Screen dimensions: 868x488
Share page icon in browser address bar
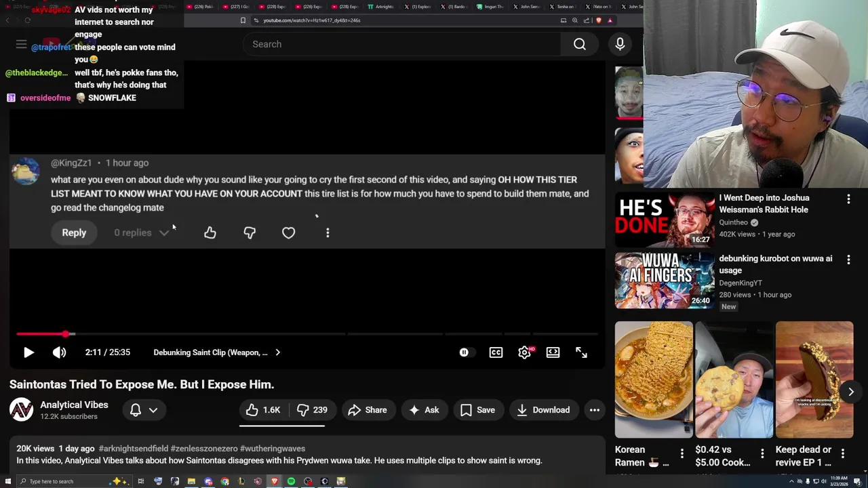coord(586,20)
